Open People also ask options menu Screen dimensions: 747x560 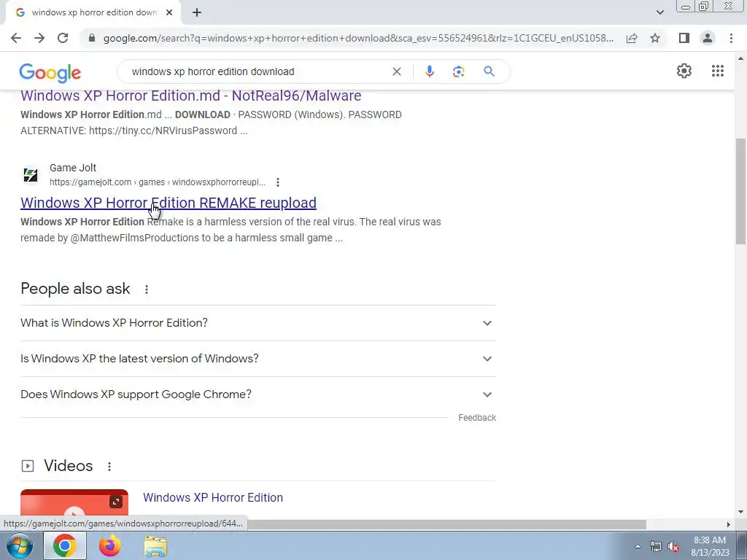coord(147,289)
